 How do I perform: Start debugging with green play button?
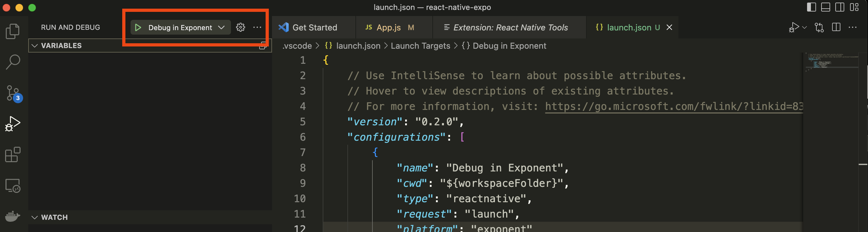(138, 28)
